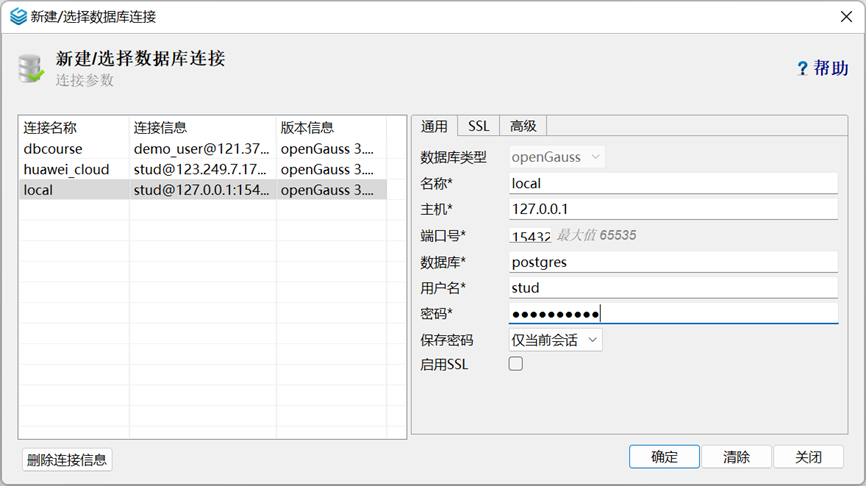Click the 删除连接信息 button
This screenshot has height=486, width=866.
pos(67,459)
